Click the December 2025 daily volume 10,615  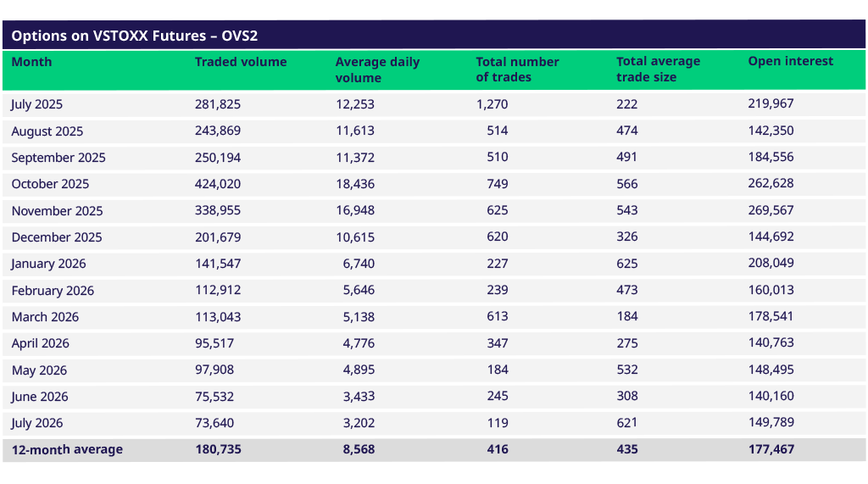[x=355, y=237]
